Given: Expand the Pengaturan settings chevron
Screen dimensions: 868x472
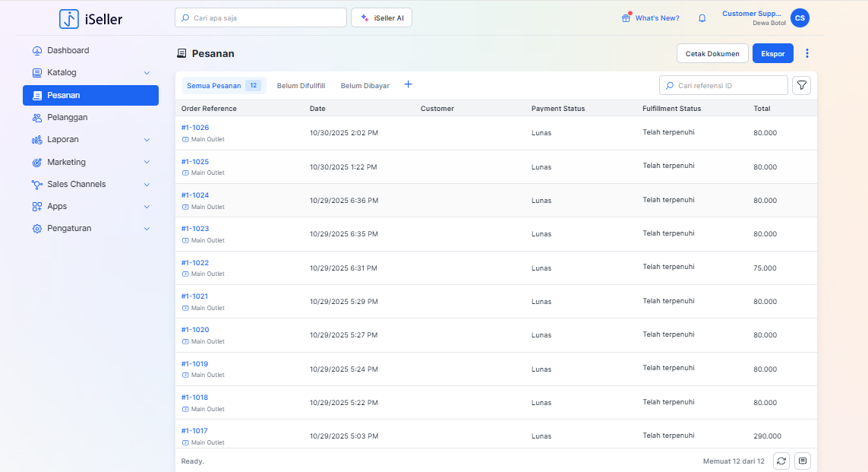Looking at the screenshot, I should click(x=147, y=229).
